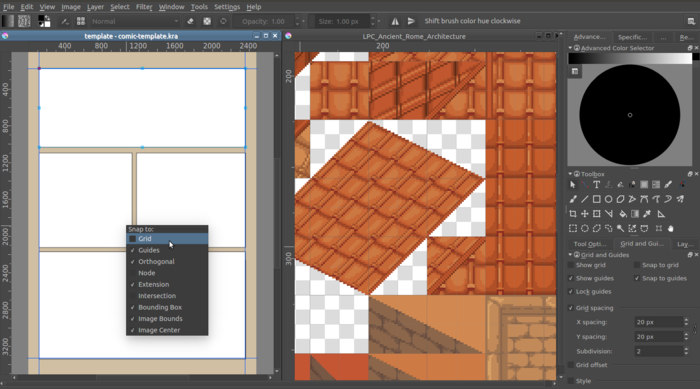Click the Advanced Color Selector wheel
Viewport: 700px width, 389px height.
[629, 115]
